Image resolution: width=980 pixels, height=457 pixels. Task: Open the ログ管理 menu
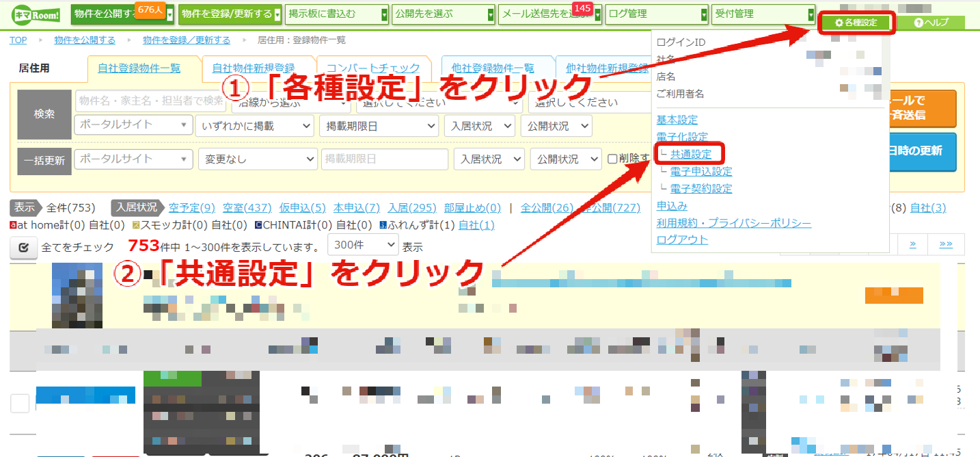[x=657, y=14]
